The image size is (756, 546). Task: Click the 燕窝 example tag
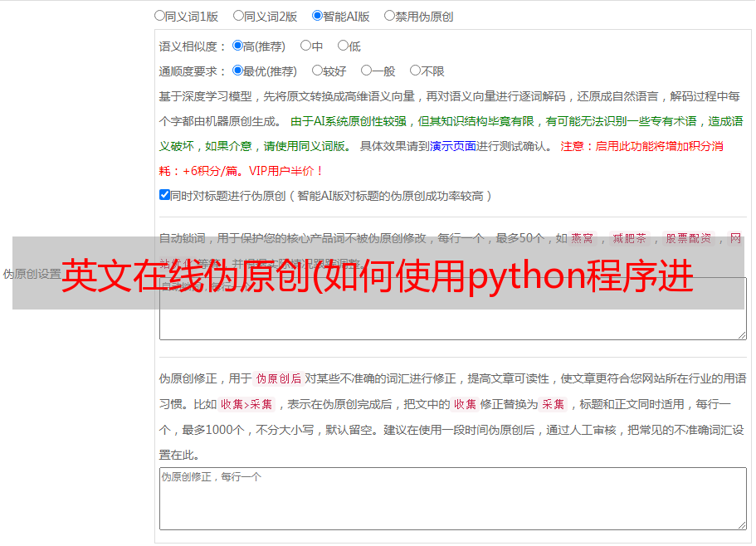[x=583, y=238]
